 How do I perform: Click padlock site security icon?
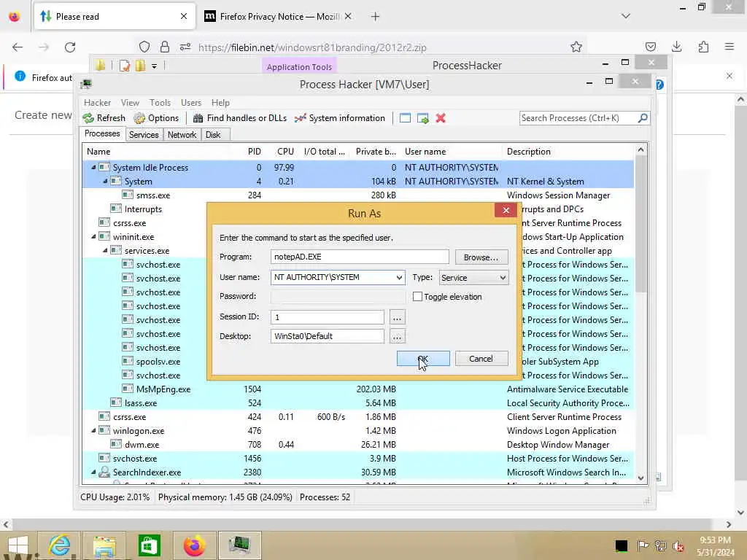point(165,47)
